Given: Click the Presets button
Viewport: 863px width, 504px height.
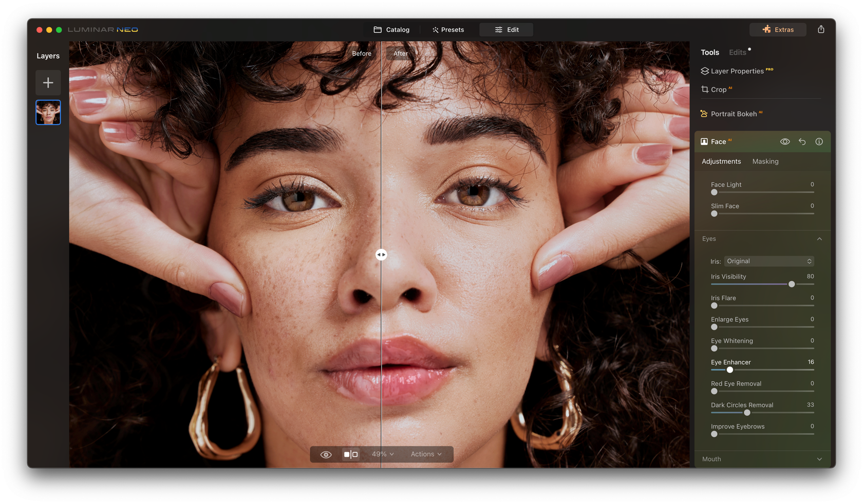Looking at the screenshot, I should pyautogui.click(x=448, y=29).
